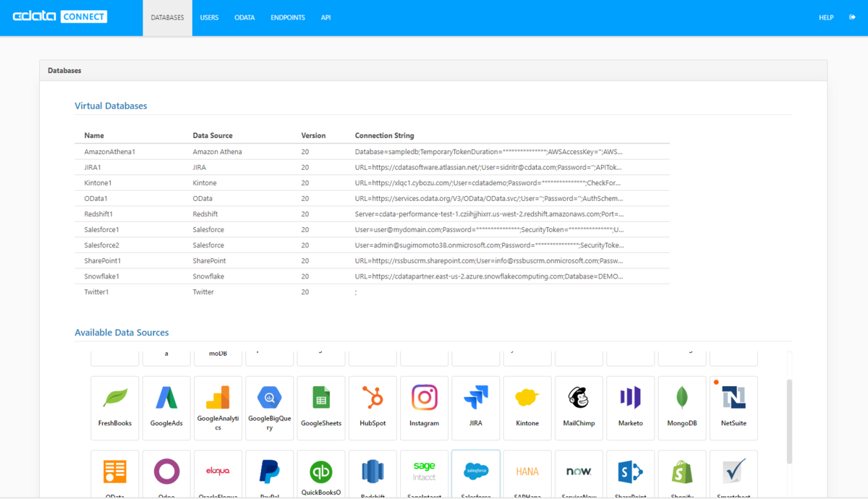The width and height of the screenshot is (868, 499).
Task: Click the Snowflake1 database entry
Action: [x=372, y=276]
